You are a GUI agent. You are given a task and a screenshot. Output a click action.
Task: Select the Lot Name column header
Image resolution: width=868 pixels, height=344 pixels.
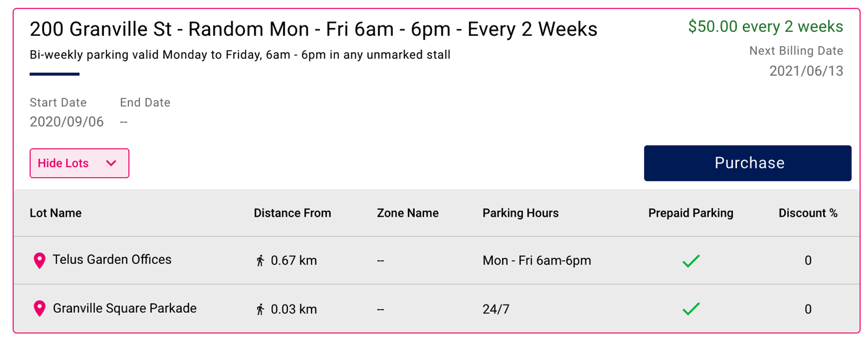[56, 213]
